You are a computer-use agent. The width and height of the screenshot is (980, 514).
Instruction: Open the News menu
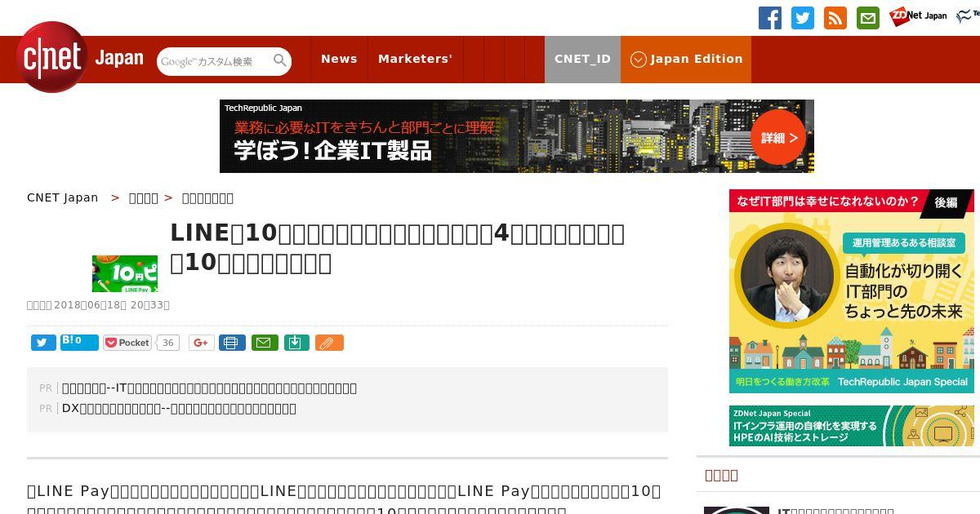click(x=339, y=59)
